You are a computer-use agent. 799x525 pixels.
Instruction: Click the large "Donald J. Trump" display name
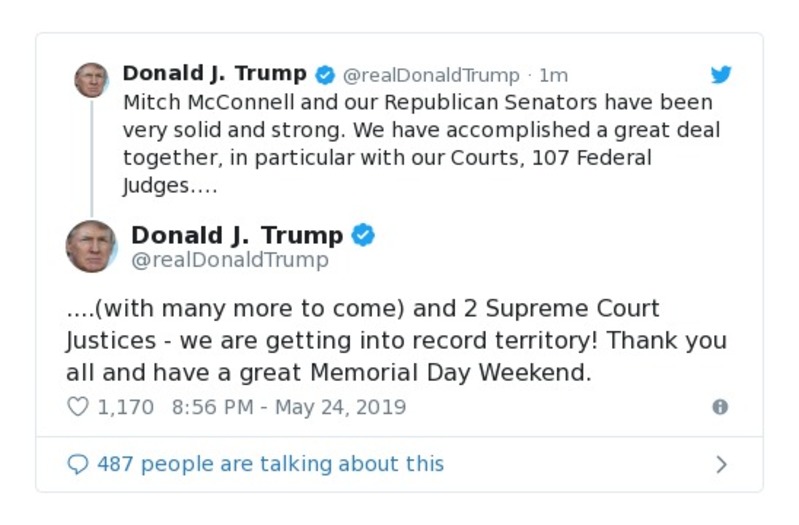point(237,235)
